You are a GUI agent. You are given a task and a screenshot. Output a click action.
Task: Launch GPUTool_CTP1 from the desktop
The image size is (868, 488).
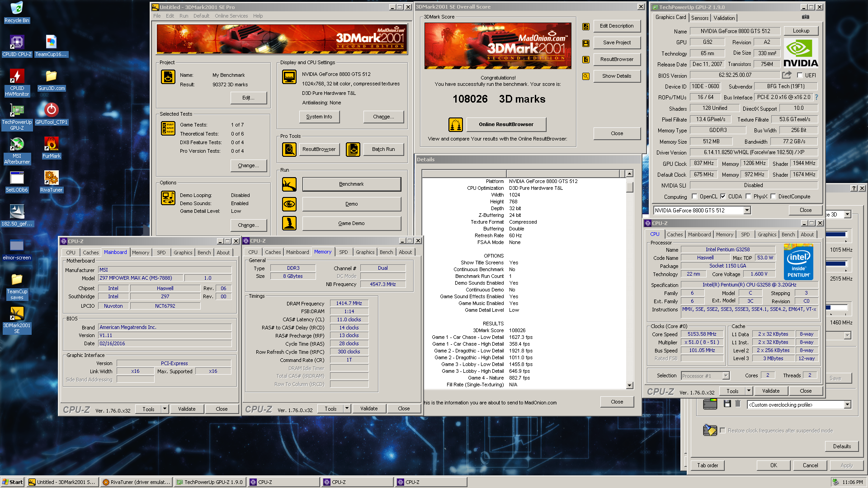point(51,114)
